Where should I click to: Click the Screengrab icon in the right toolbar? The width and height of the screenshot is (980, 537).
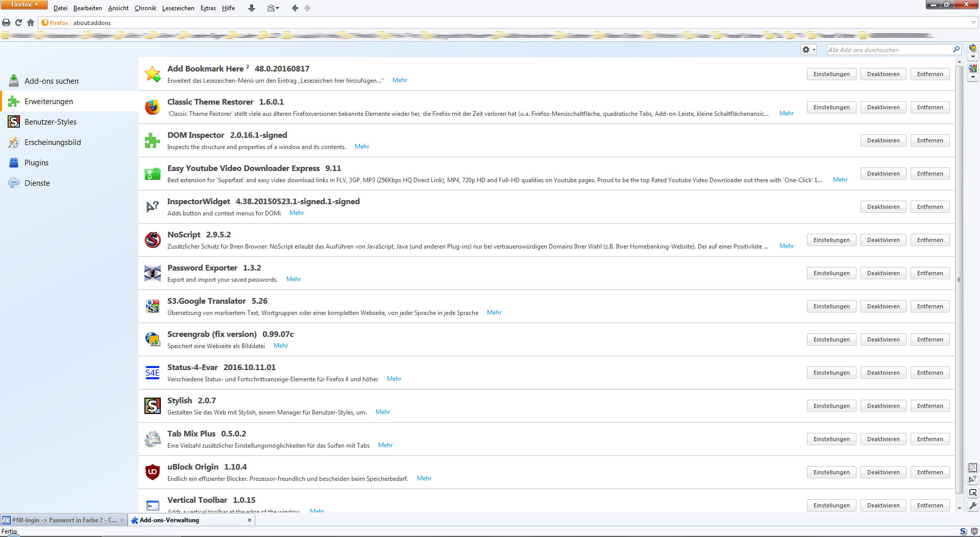coord(973,48)
